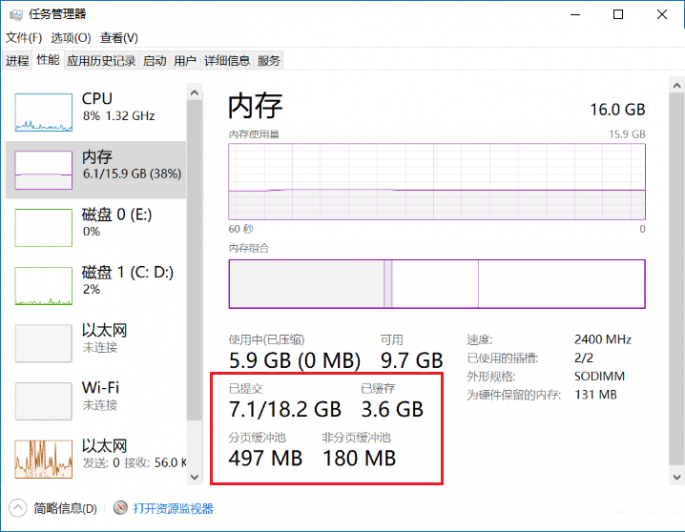Image resolution: width=685 pixels, height=532 pixels.
Task: Switch to the 应用历史记录 tab
Action: (101, 61)
